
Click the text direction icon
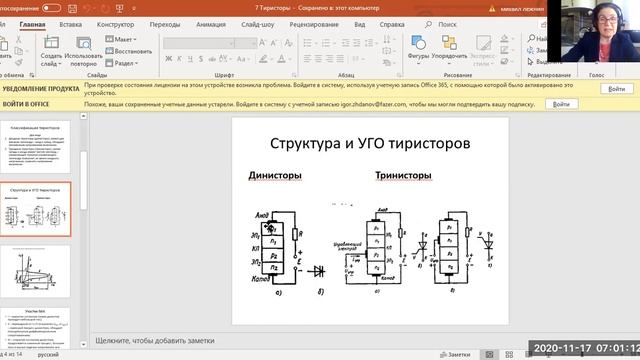click(387, 40)
